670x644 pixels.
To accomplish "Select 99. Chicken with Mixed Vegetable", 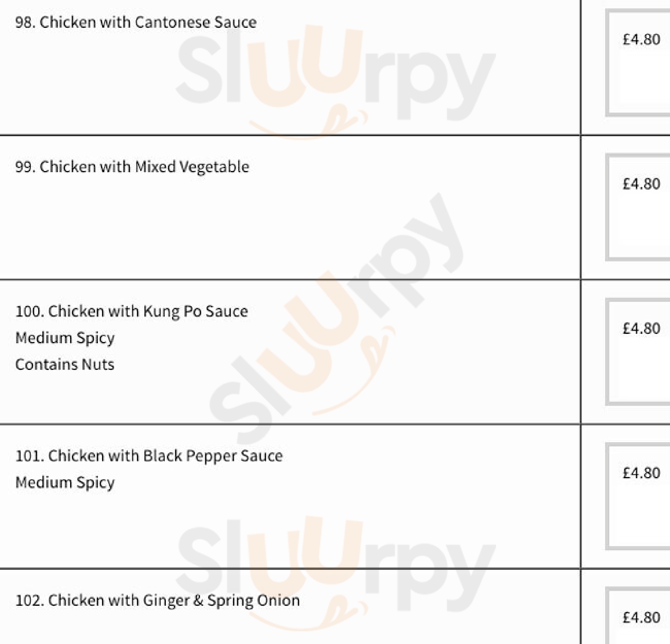I will (132, 167).
